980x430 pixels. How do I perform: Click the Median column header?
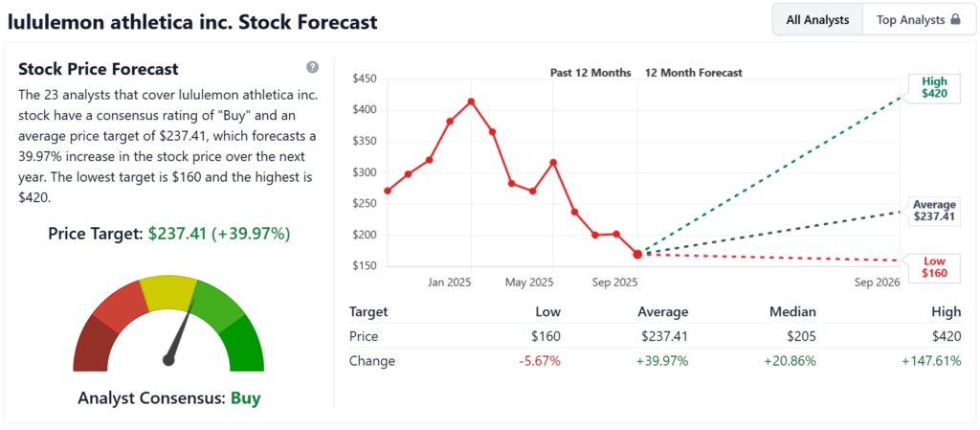(x=795, y=311)
